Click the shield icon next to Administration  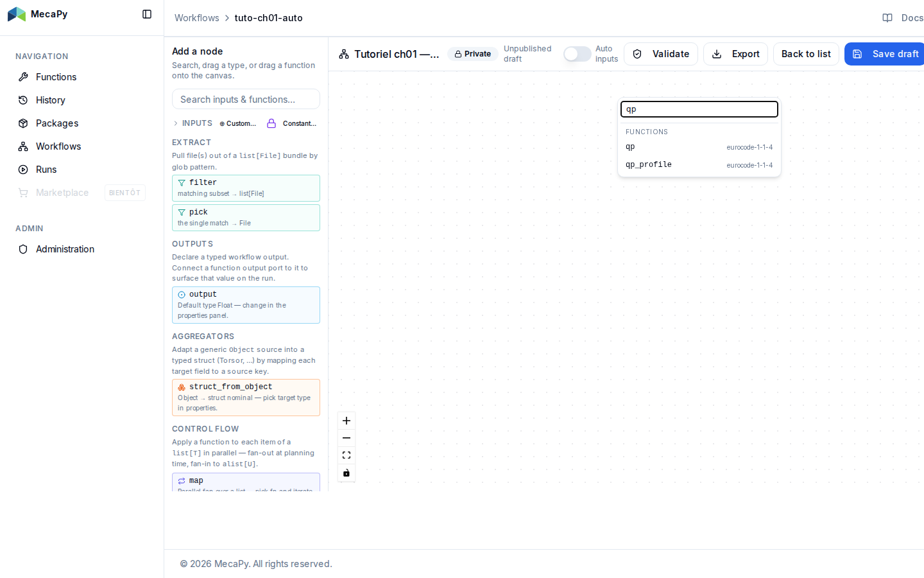coord(23,249)
